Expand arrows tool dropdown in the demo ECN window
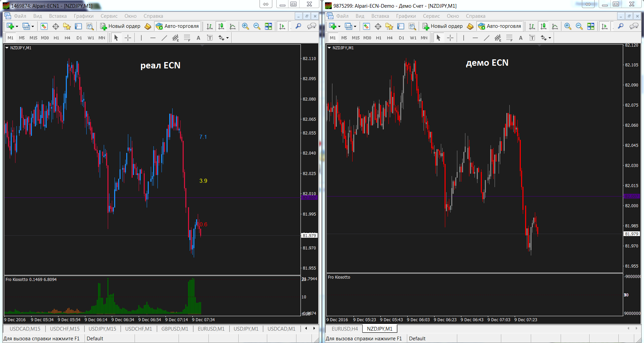 click(x=550, y=38)
